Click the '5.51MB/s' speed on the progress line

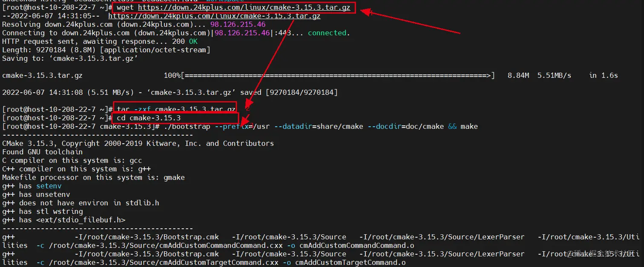point(554,75)
